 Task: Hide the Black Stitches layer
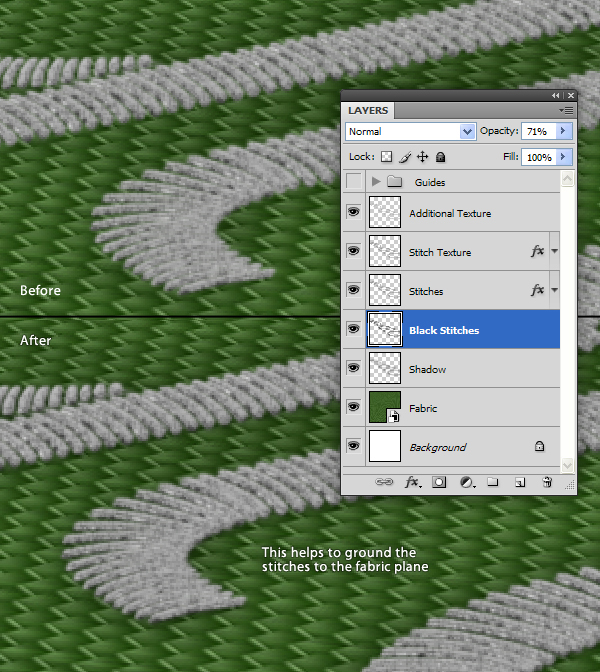tap(354, 329)
